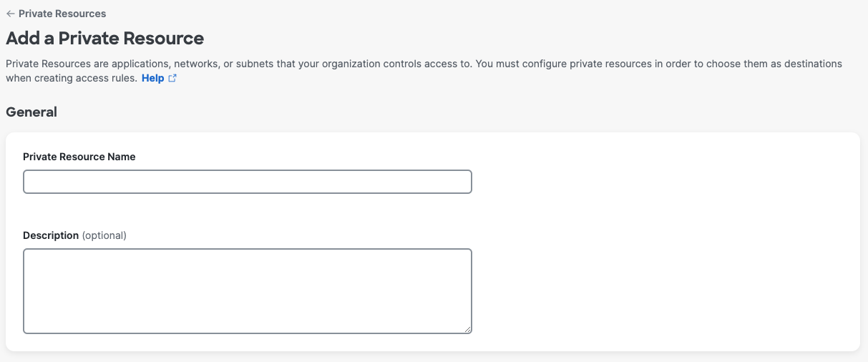Click the Private Resource Name label

click(x=79, y=156)
